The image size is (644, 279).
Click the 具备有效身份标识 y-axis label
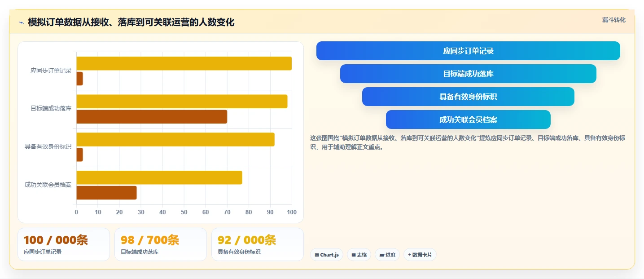tap(48, 146)
